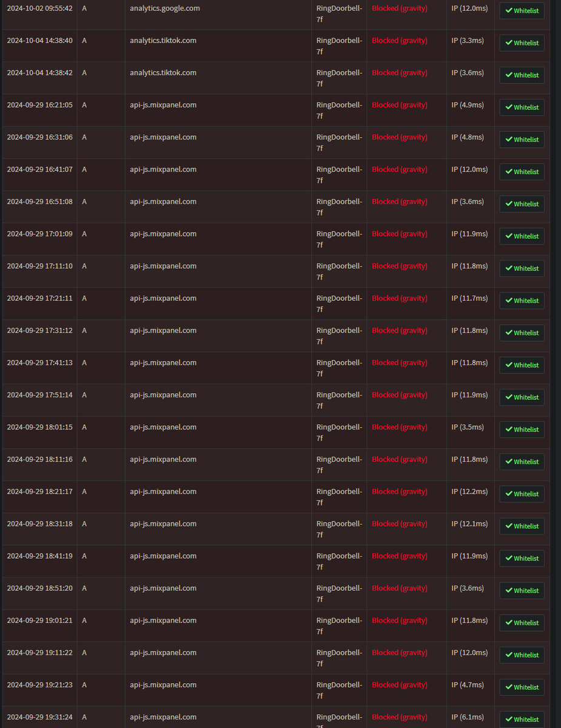Click RingDoorbell-7f client in 18:31:18 row
The height and width of the screenshot is (728, 561).
click(x=339, y=529)
